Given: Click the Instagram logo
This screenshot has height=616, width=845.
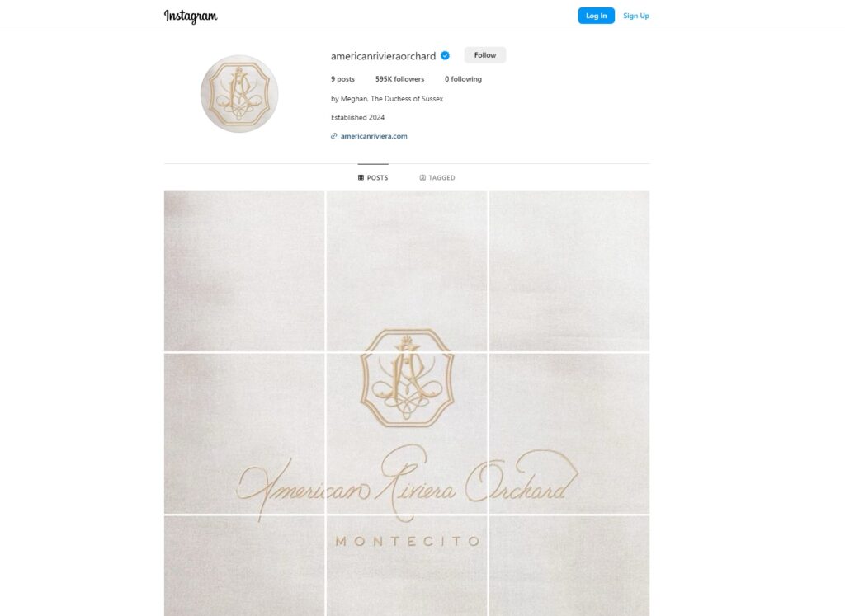Looking at the screenshot, I should coord(191,16).
